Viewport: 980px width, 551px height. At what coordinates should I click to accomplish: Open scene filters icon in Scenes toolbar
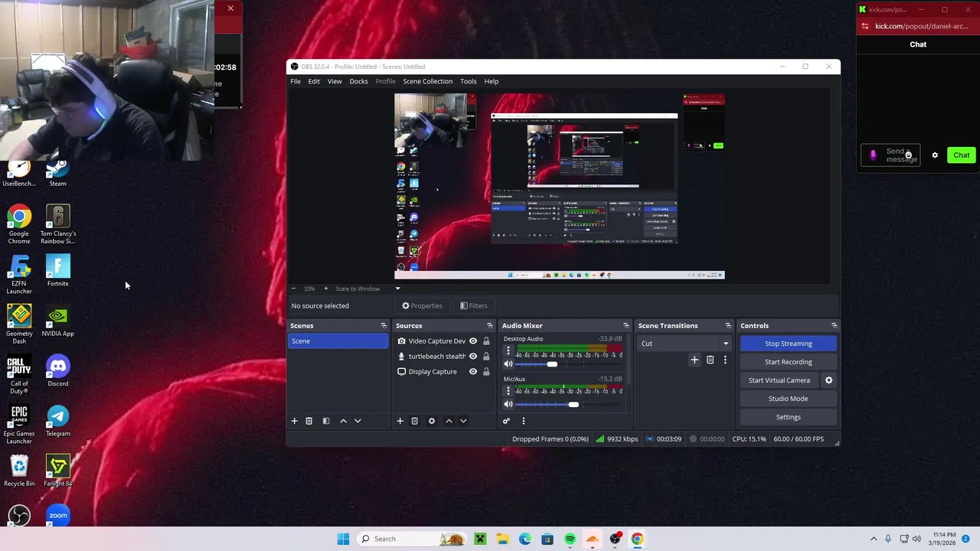[325, 421]
